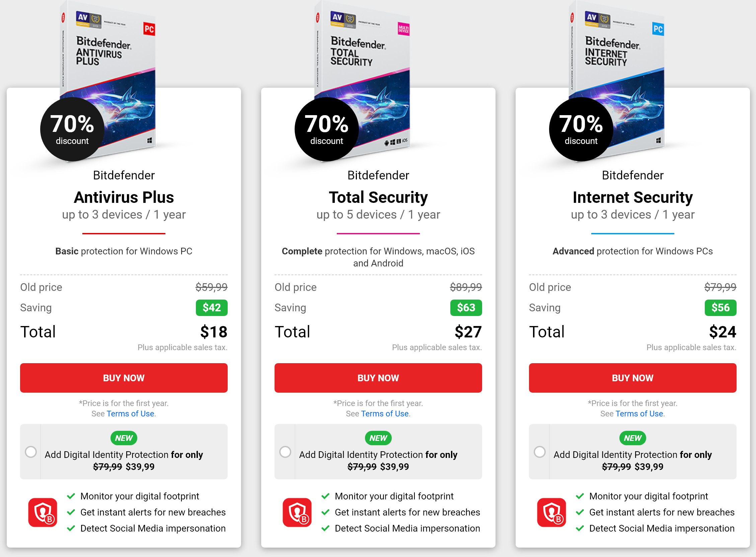Image resolution: width=756 pixels, height=557 pixels.
Task: Open Terms of Use under Total Security
Action: point(385,414)
